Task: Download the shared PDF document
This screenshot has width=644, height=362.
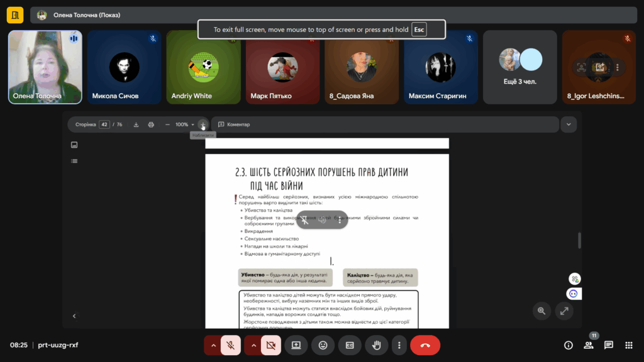Action: point(136,124)
